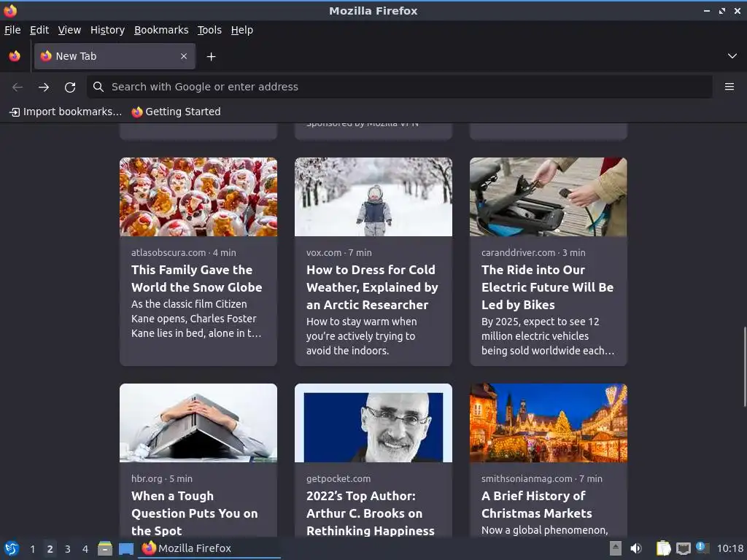Image resolution: width=747 pixels, height=560 pixels.
Task: Click the show desktop panel icon
Action: (x=125, y=548)
